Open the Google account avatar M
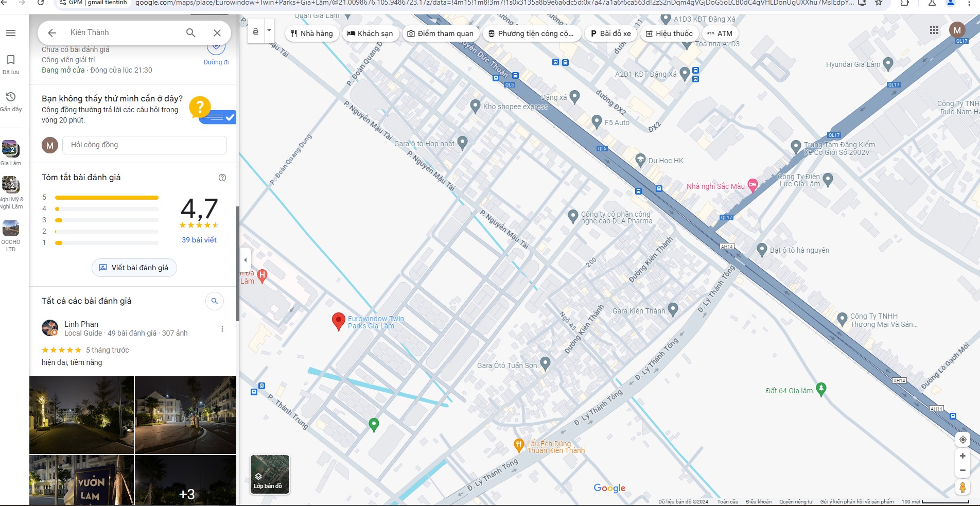 coord(957,30)
